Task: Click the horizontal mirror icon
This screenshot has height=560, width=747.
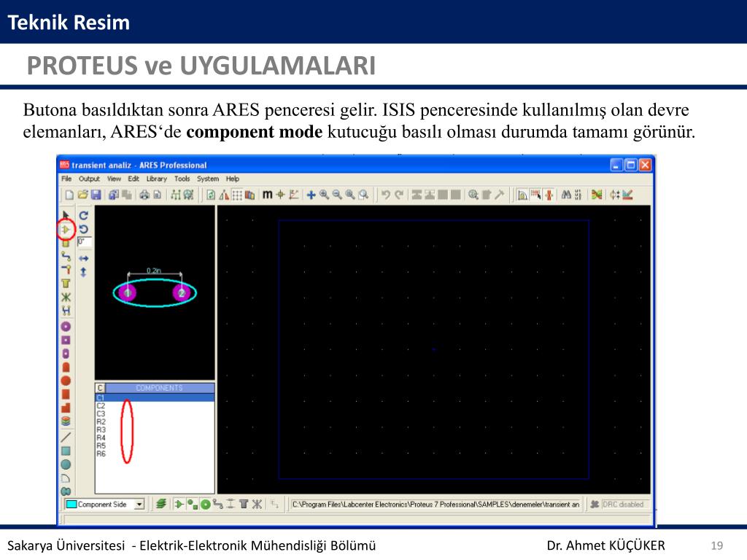Action: [x=84, y=259]
